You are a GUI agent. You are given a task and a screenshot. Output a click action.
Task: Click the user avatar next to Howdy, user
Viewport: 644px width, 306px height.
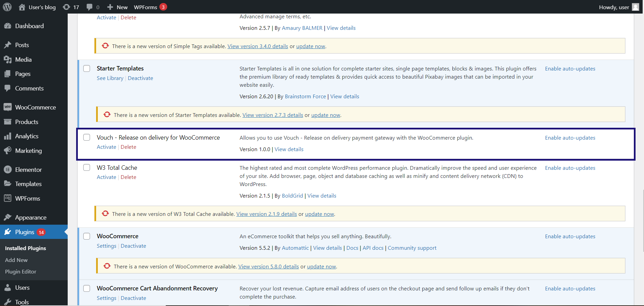click(636, 7)
